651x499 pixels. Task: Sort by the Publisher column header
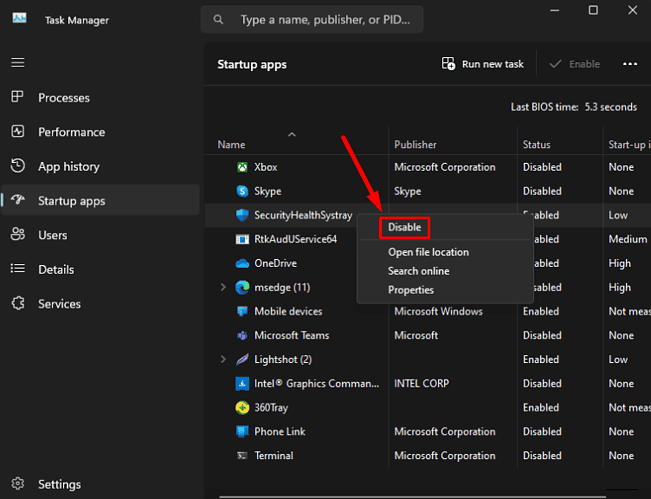tap(415, 145)
